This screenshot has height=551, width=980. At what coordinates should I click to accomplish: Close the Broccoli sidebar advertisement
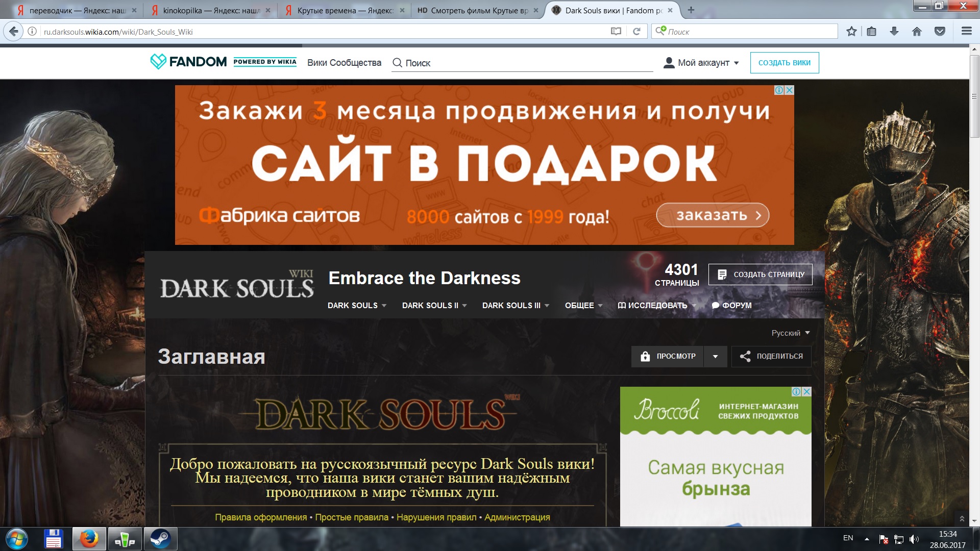[807, 392]
